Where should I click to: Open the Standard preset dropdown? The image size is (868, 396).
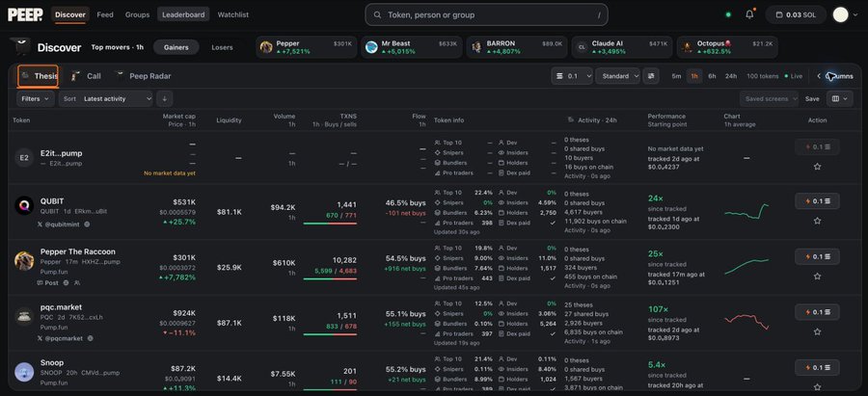point(618,76)
